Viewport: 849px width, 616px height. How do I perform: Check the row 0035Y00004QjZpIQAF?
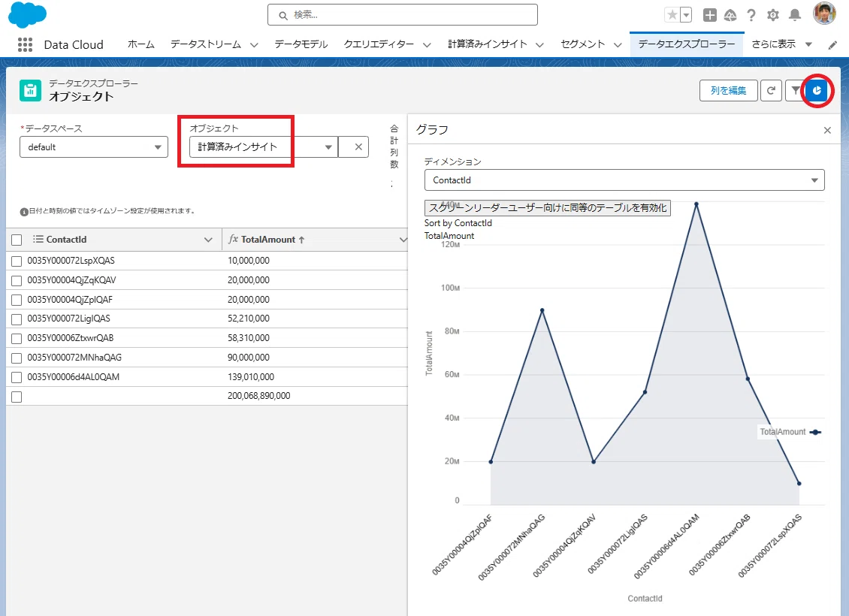pyautogui.click(x=17, y=300)
